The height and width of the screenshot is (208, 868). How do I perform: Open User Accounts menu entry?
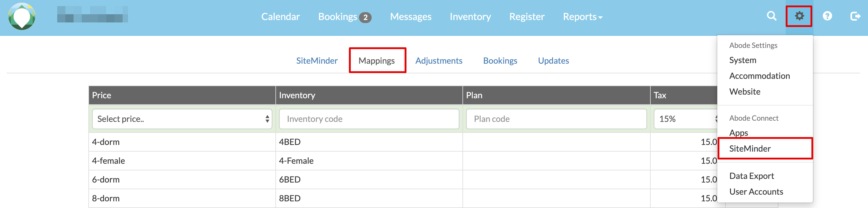(756, 192)
